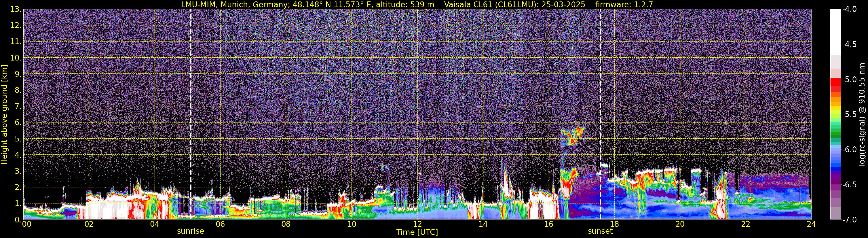
Task: Click the height axis tick label "6."
Action: (x=18, y=122)
